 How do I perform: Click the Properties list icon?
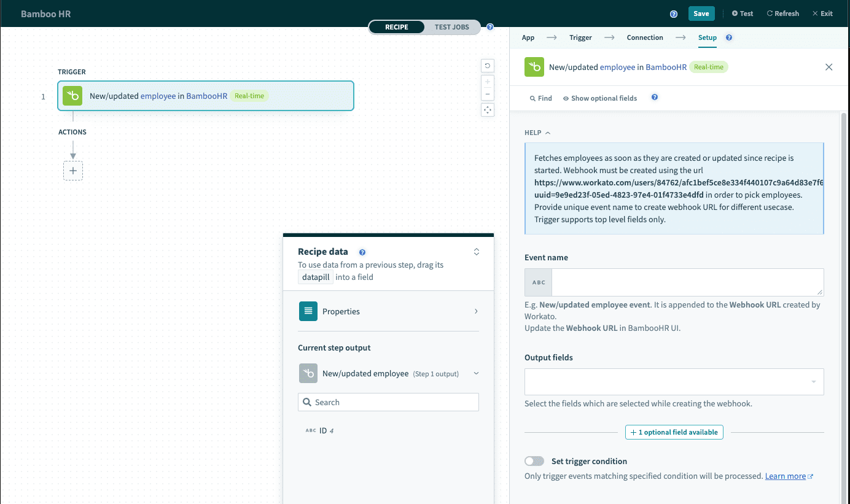coord(308,311)
